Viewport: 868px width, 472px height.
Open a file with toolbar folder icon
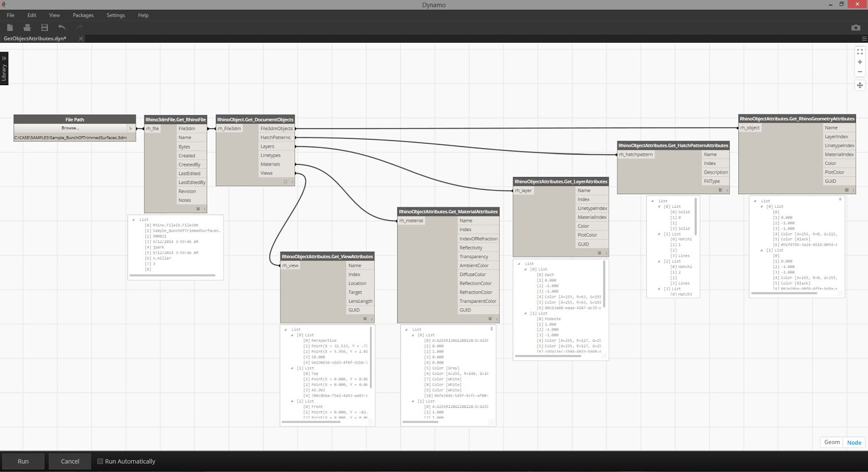coord(27,27)
